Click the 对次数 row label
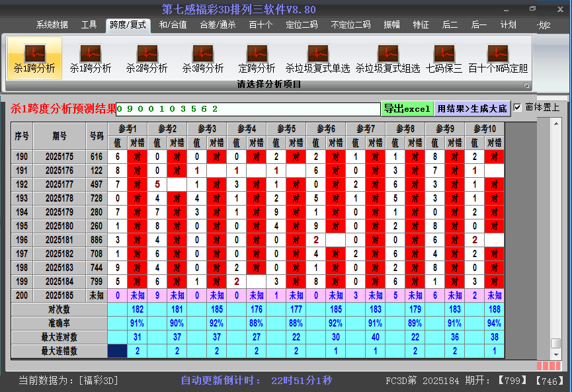The image size is (572, 392). point(60,309)
